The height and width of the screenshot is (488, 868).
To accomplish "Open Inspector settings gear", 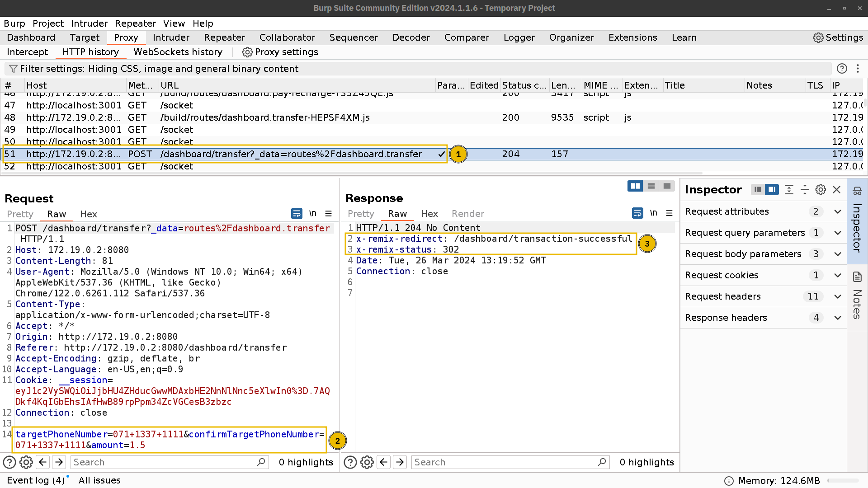I will [821, 190].
